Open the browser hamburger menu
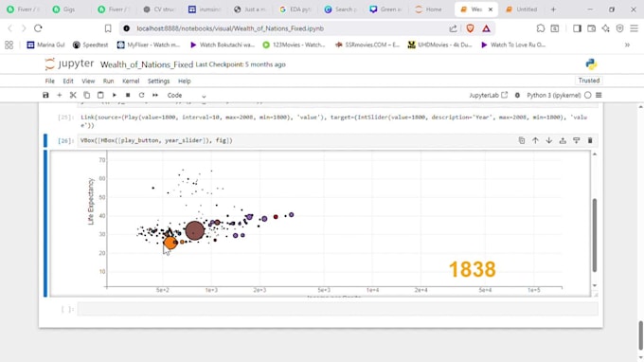Viewport: 644px width, 362px height. [635, 28]
